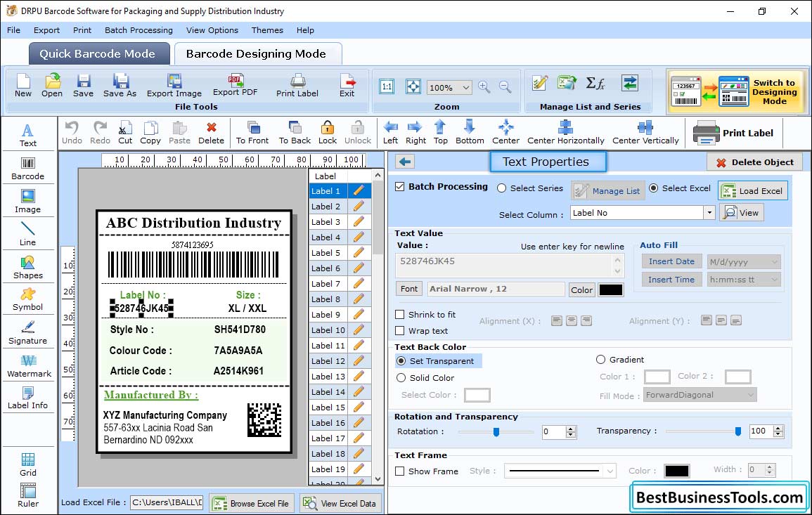Click the Delete toolbar icon
812x515 pixels.
tap(212, 133)
